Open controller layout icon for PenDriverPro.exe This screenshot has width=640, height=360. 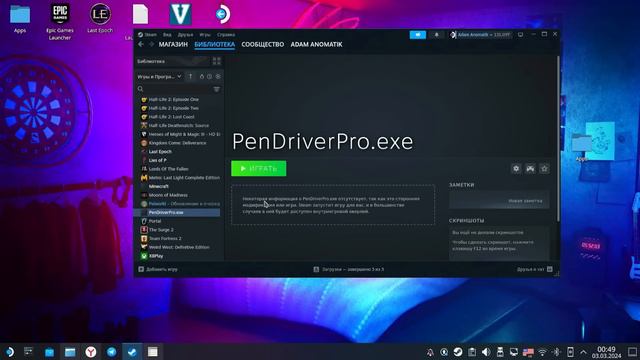530,169
